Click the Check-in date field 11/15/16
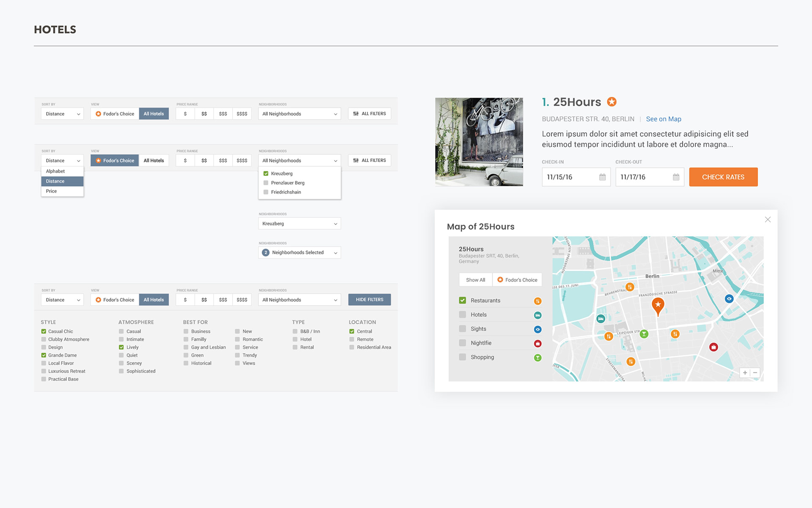This screenshot has height=508, width=812. (576, 177)
